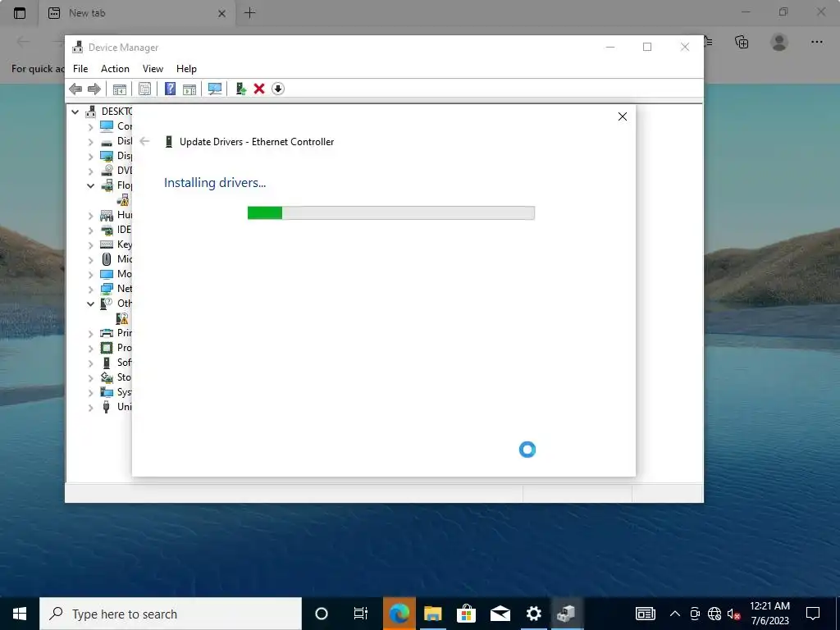Viewport: 840px width, 630px height.
Task: Select the Other devices question-mark icon
Action: click(x=107, y=304)
